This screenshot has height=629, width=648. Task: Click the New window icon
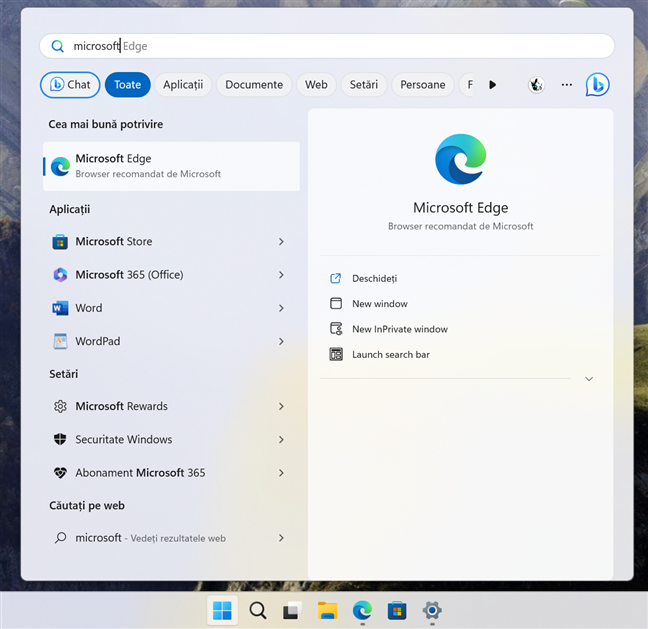(336, 303)
